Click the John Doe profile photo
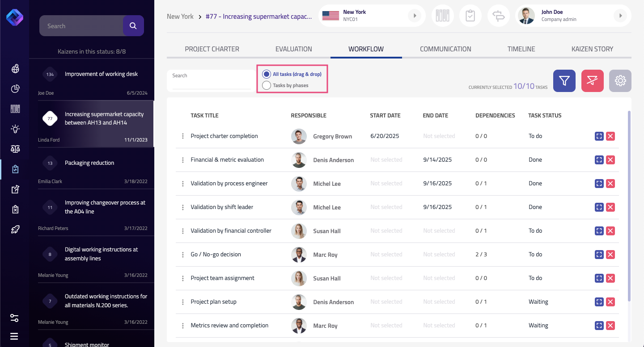 coord(526,16)
